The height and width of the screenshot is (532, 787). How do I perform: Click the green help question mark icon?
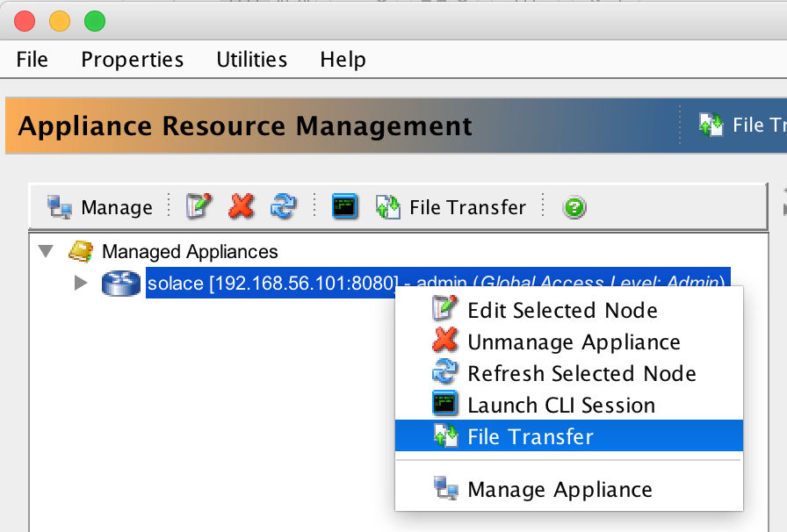(574, 207)
